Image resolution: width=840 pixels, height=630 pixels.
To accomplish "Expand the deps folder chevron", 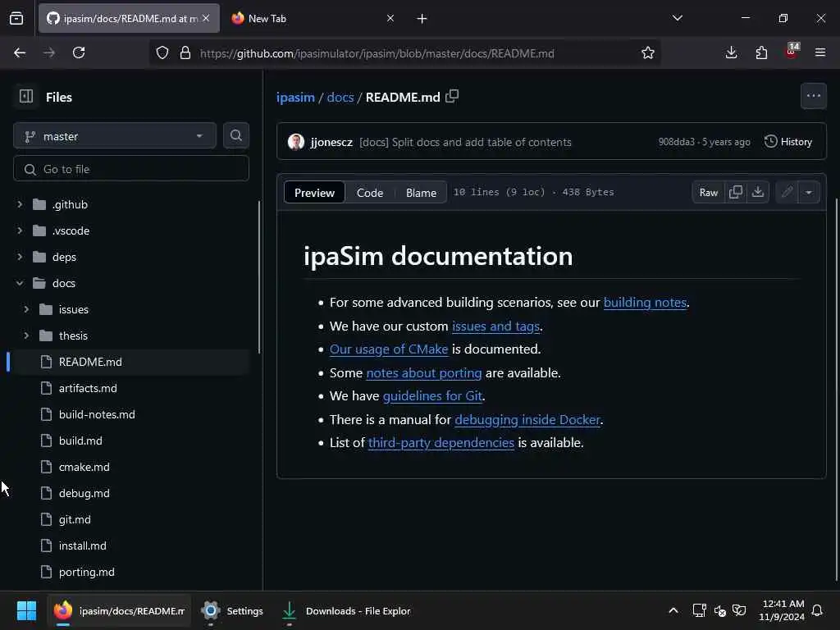I will (x=20, y=257).
